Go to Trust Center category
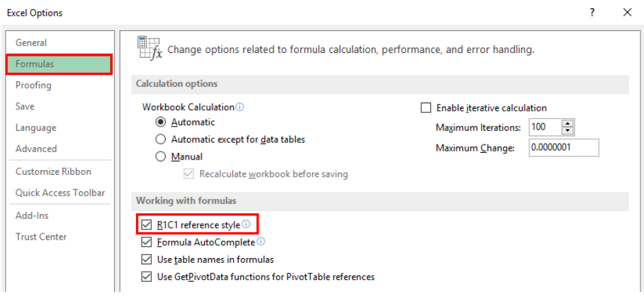This screenshot has height=296, width=644. point(41,237)
